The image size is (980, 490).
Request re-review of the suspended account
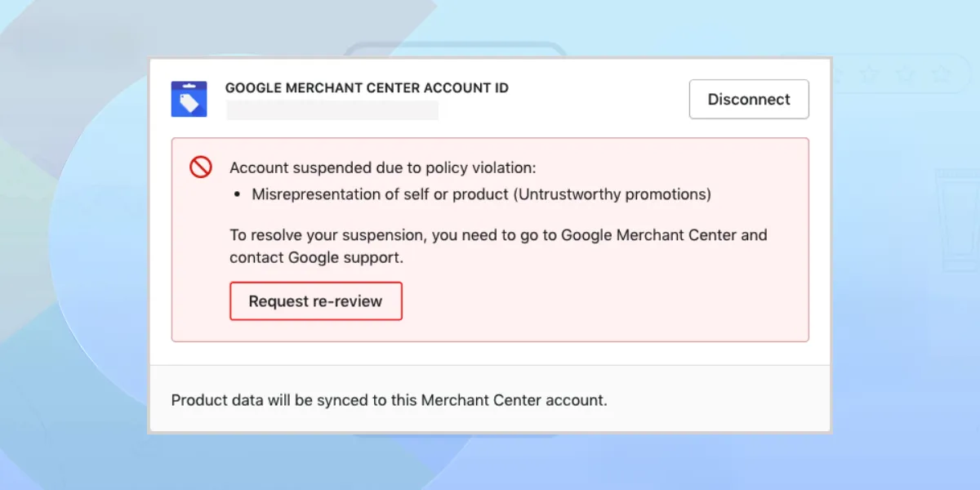tap(316, 301)
